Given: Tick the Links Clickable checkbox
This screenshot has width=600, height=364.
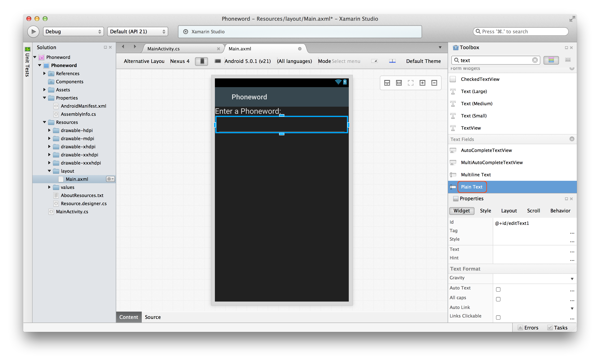Looking at the screenshot, I should [x=498, y=317].
